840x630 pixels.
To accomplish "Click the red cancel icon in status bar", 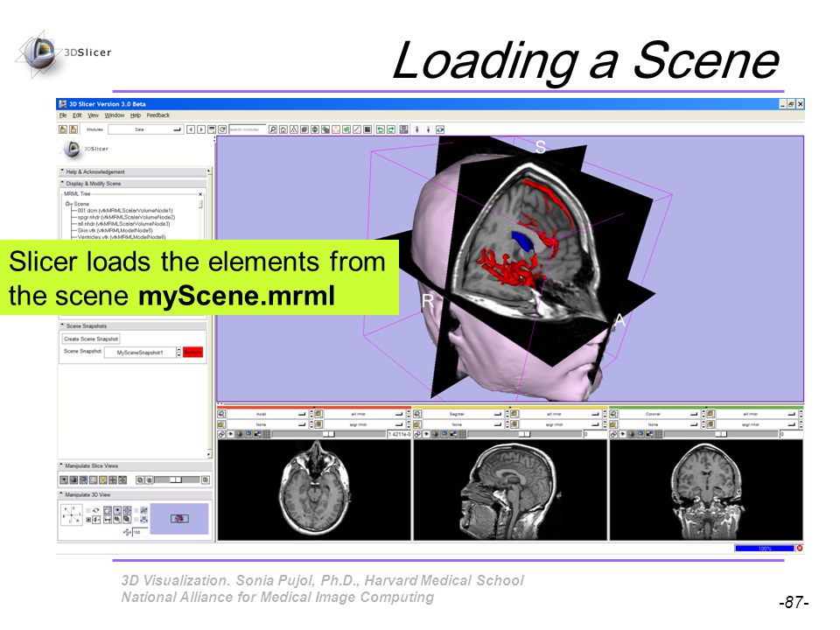I will coord(800,548).
